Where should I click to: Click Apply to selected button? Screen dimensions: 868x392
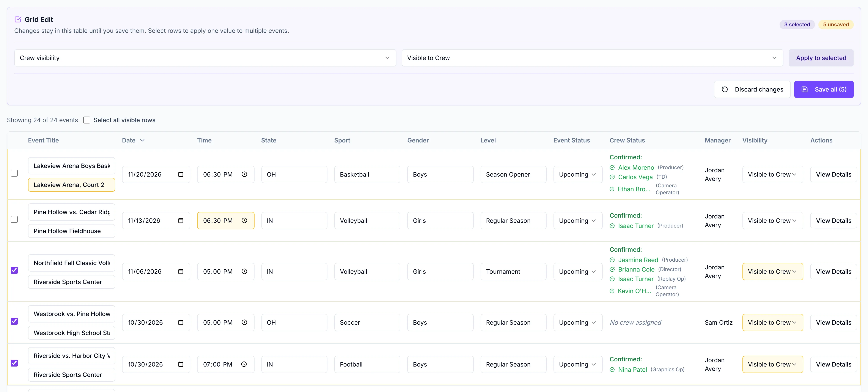coord(821,58)
